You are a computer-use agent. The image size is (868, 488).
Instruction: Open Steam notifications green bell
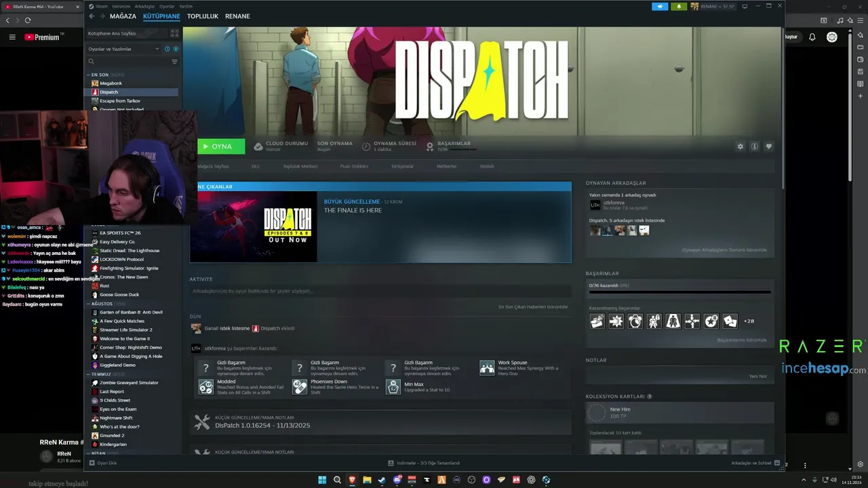tap(679, 6)
